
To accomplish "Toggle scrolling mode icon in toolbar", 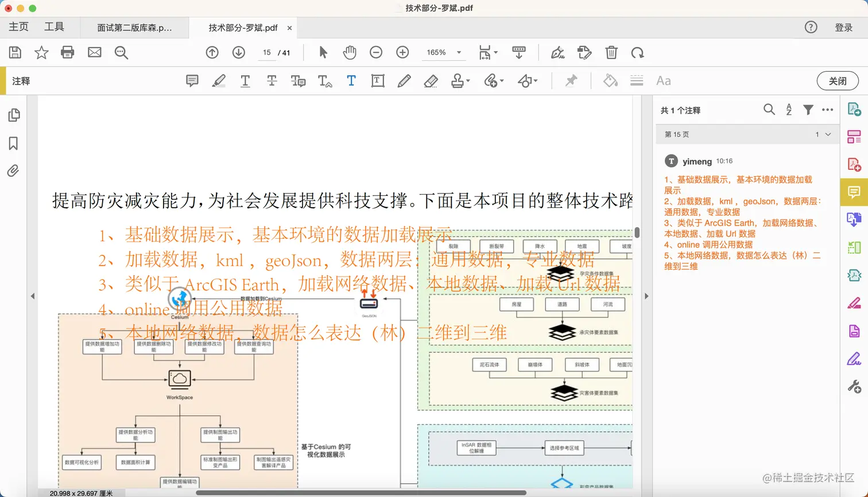I will click(x=519, y=53).
